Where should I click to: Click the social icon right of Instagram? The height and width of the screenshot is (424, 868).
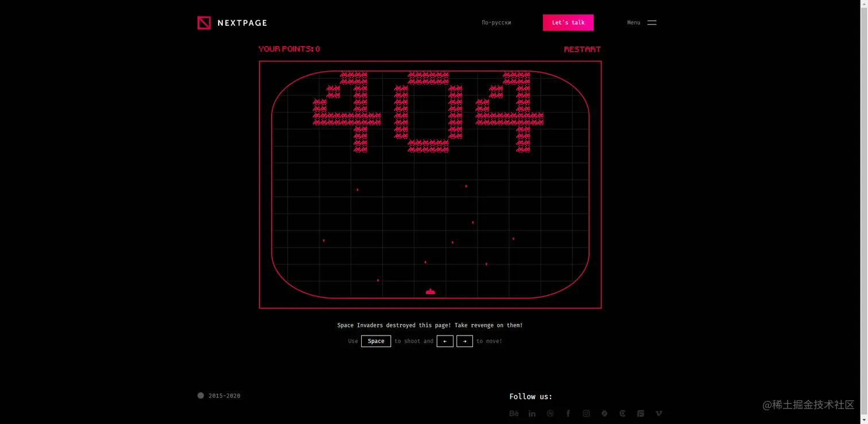point(604,413)
